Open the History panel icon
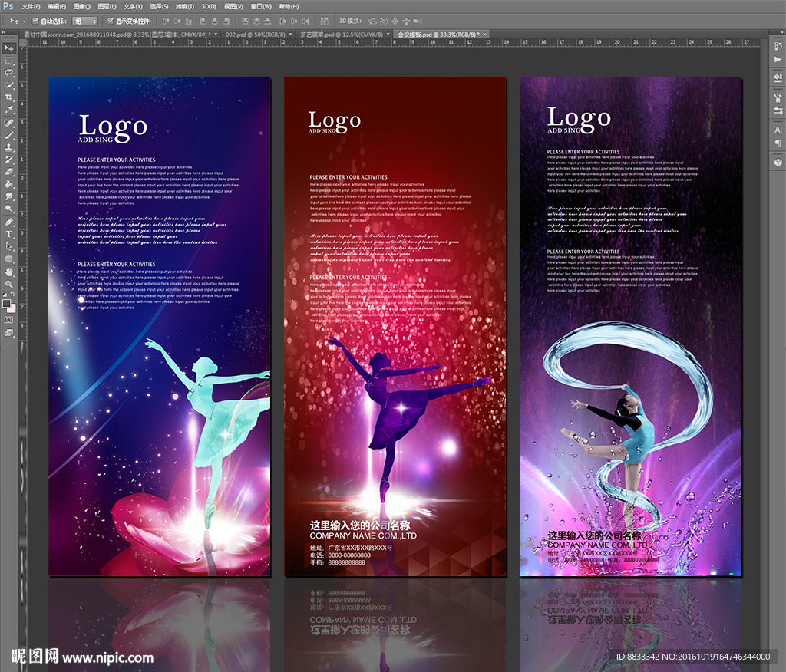The height and width of the screenshot is (672, 786). 778,47
